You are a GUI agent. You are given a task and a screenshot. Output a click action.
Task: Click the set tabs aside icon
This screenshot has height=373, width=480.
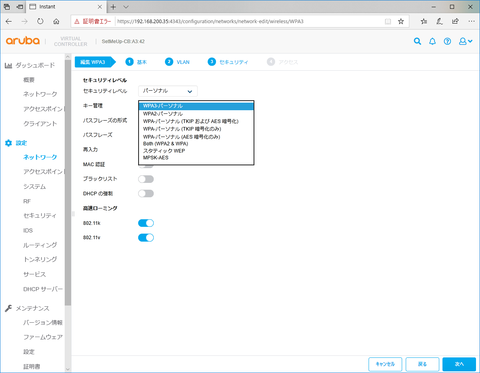[20, 7]
